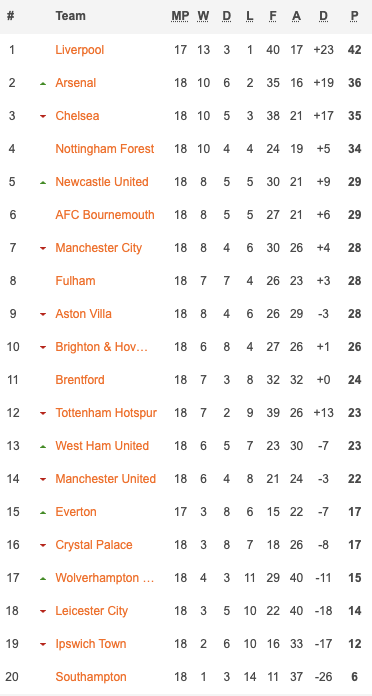The width and height of the screenshot is (372, 696).
Task: Click the MP column header
Action: [180, 16]
